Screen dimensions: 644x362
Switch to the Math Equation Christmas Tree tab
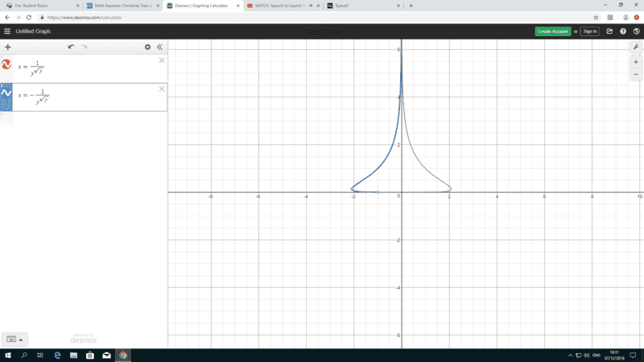(121, 5)
